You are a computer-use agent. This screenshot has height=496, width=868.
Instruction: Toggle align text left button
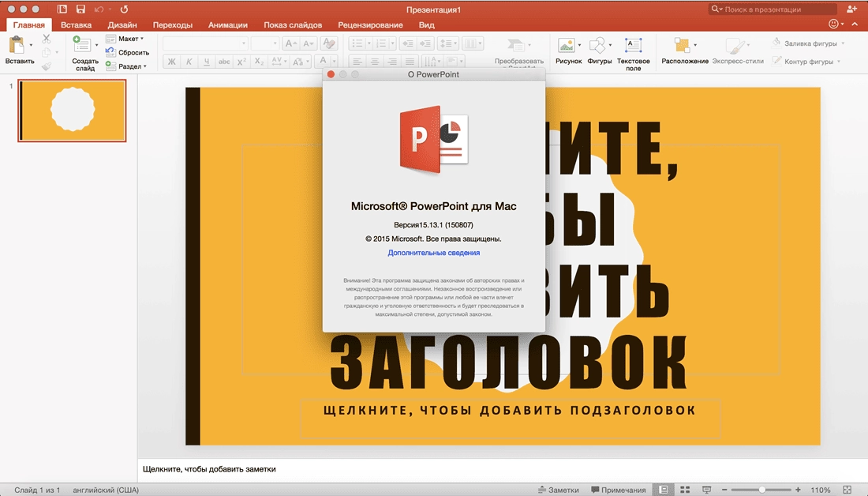click(x=357, y=62)
